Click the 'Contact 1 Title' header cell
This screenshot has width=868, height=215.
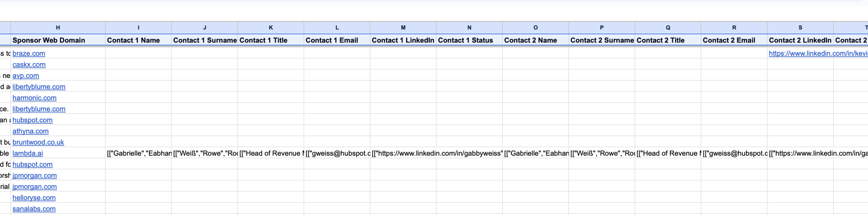click(x=271, y=40)
